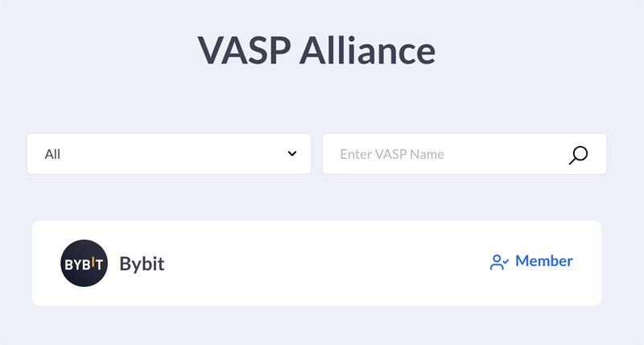Click the magnifying glass search icon
The height and width of the screenshot is (345, 644).
[578, 155]
